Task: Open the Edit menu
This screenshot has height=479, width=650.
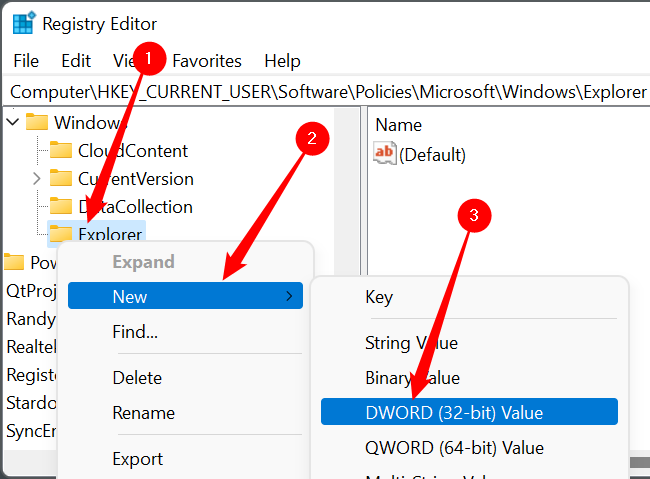Action: click(x=76, y=61)
